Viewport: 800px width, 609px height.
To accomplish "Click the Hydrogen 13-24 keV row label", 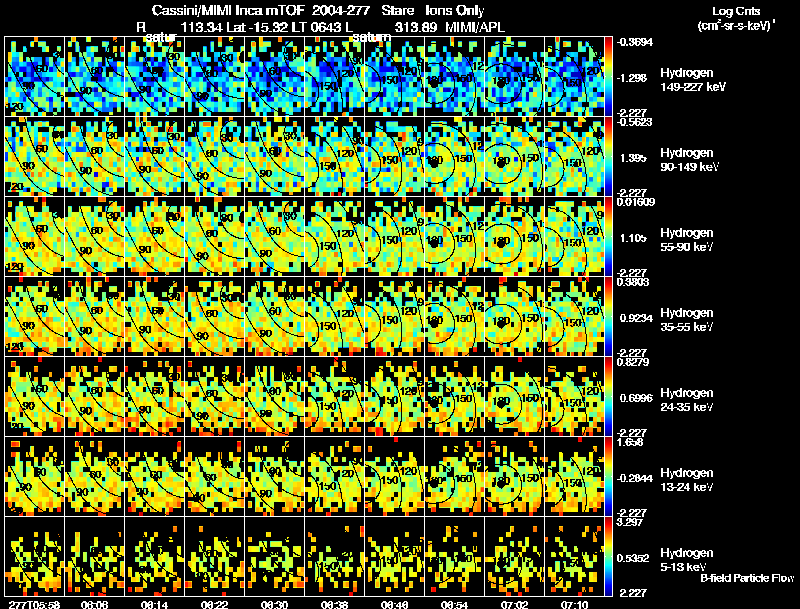I will point(687,479).
